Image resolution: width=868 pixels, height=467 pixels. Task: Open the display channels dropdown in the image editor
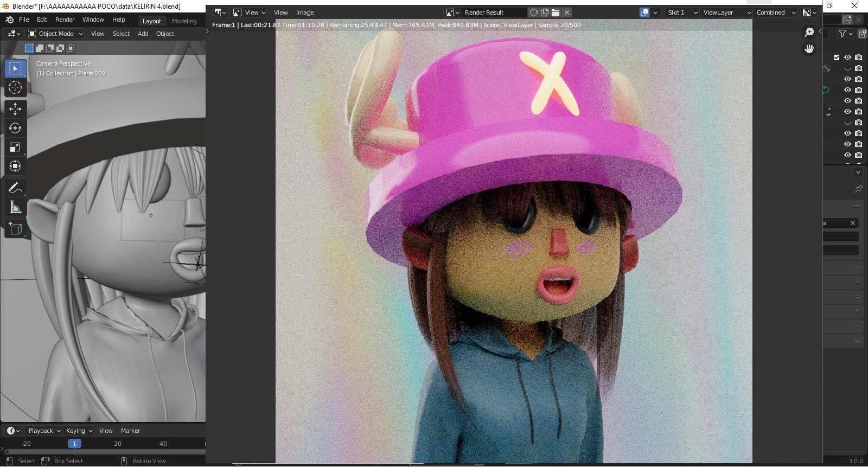(x=810, y=12)
